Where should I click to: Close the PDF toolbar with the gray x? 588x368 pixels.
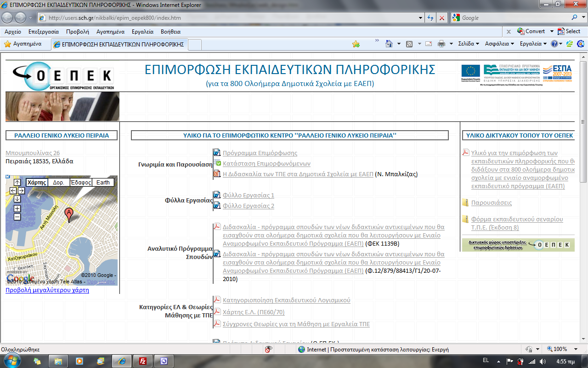(509, 32)
